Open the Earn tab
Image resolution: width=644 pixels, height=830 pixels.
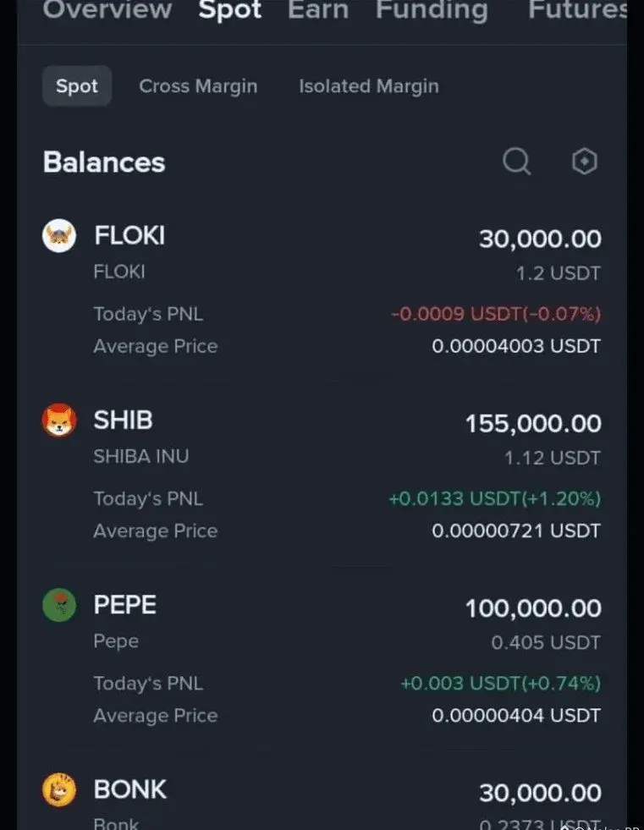(317, 10)
